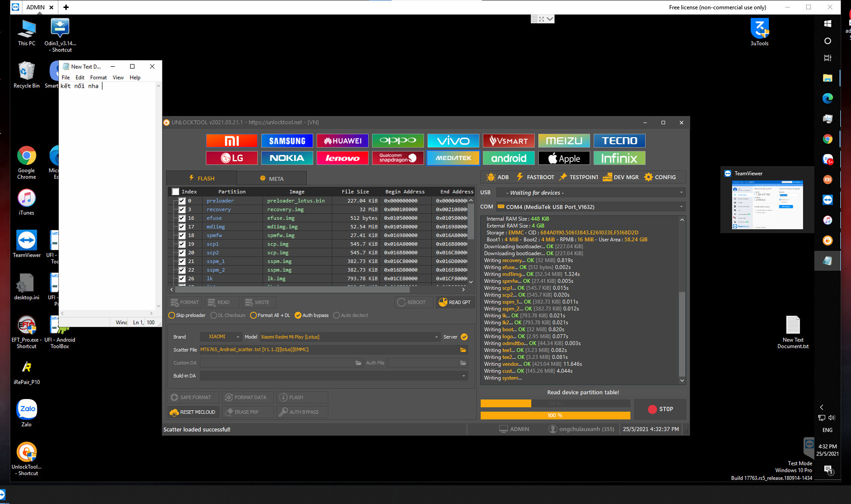
Task: Open Notepad Format menu
Action: (x=98, y=77)
